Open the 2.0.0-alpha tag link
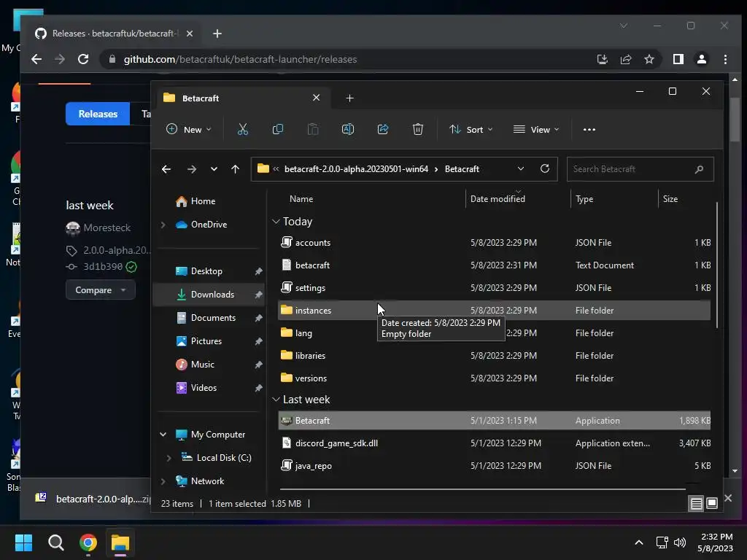The height and width of the screenshot is (560, 747). click(x=117, y=250)
